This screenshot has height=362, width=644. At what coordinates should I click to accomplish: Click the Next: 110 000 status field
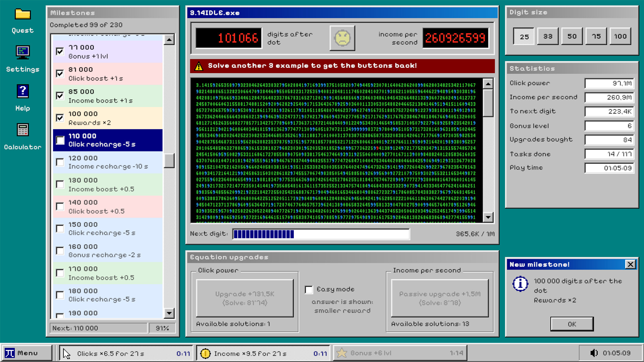(x=99, y=328)
